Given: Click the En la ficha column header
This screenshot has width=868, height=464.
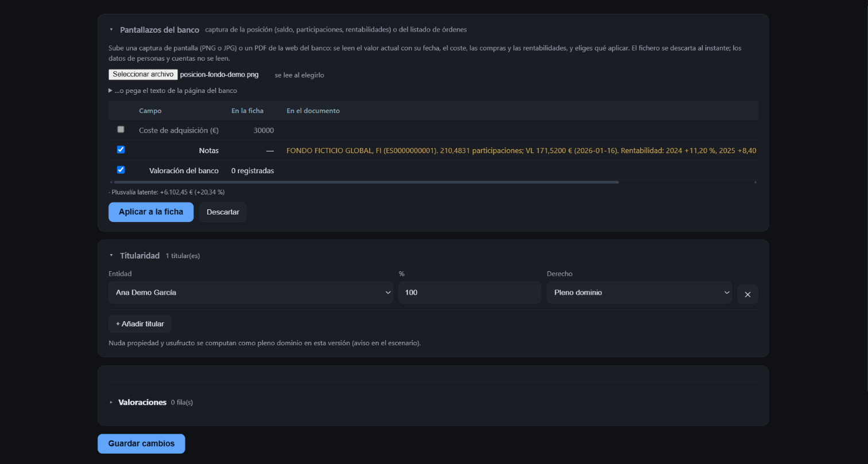Looking at the screenshot, I should pyautogui.click(x=247, y=111).
